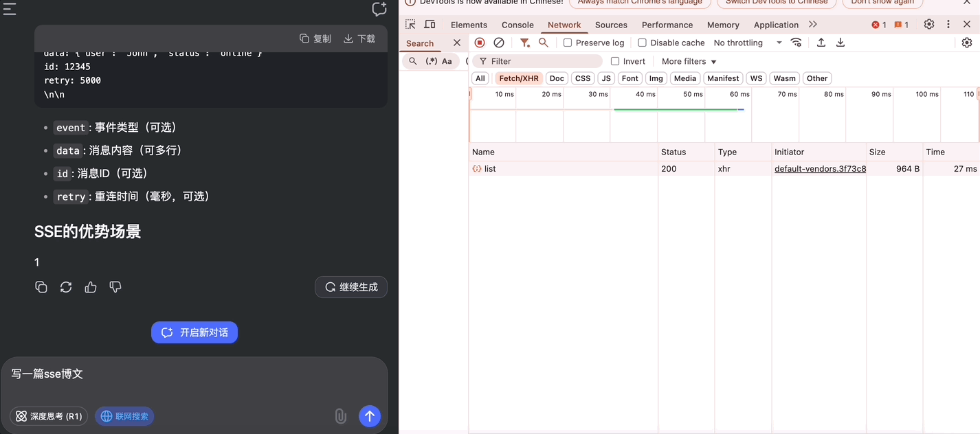This screenshot has height=434, width=980.
Task: Toggle 联网搜索 web search
Action: 124,416
